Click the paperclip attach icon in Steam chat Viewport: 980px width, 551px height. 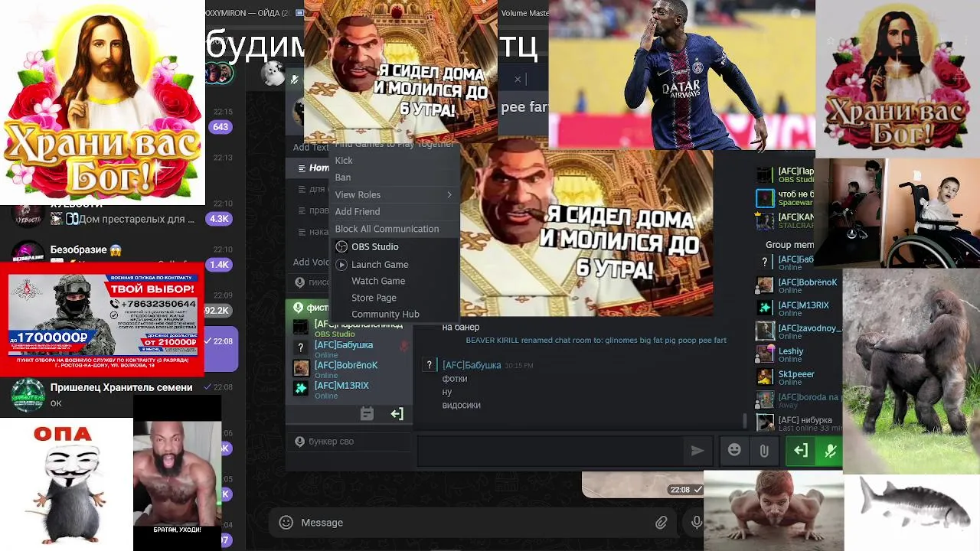pyautogui.click(x=764, y=451)
